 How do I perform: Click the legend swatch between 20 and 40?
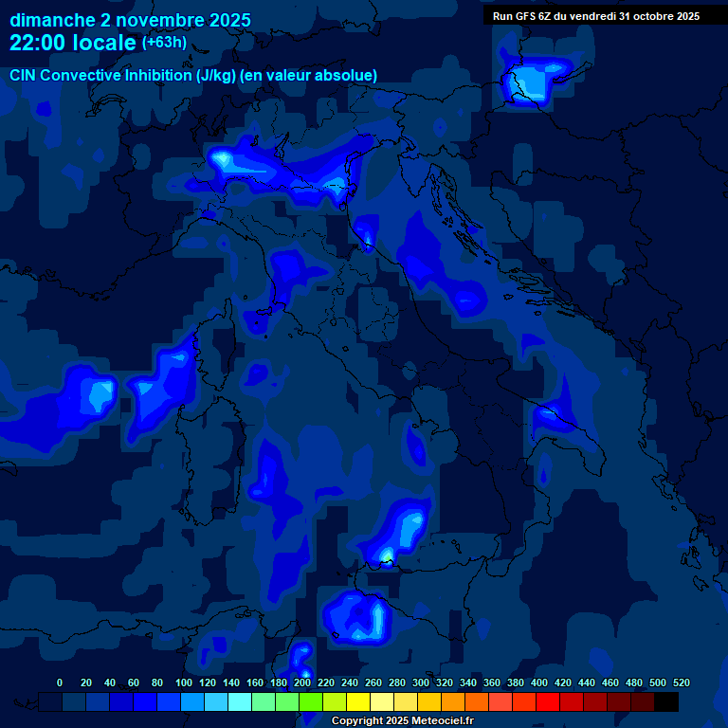[98, 702]
